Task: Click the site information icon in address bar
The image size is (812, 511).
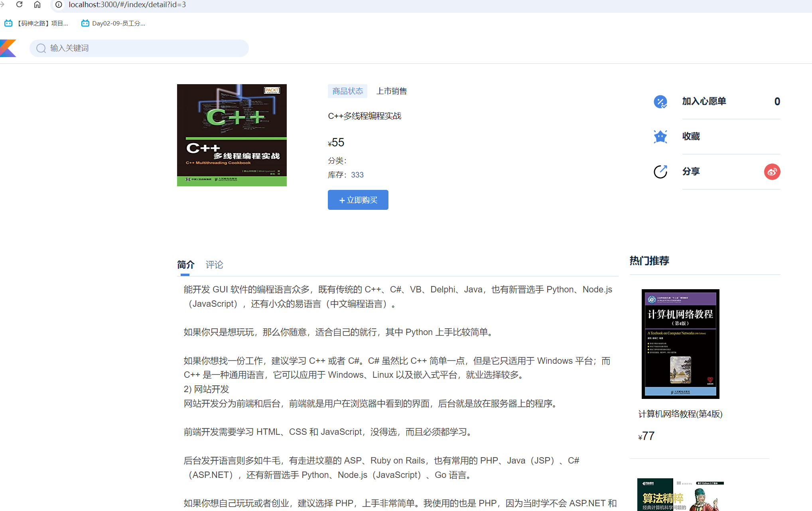Action: point(58,5)
